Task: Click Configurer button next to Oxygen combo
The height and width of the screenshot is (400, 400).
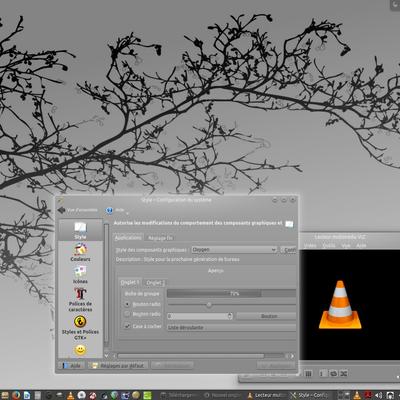Action: pyautogui.click(x=289, y=249)
